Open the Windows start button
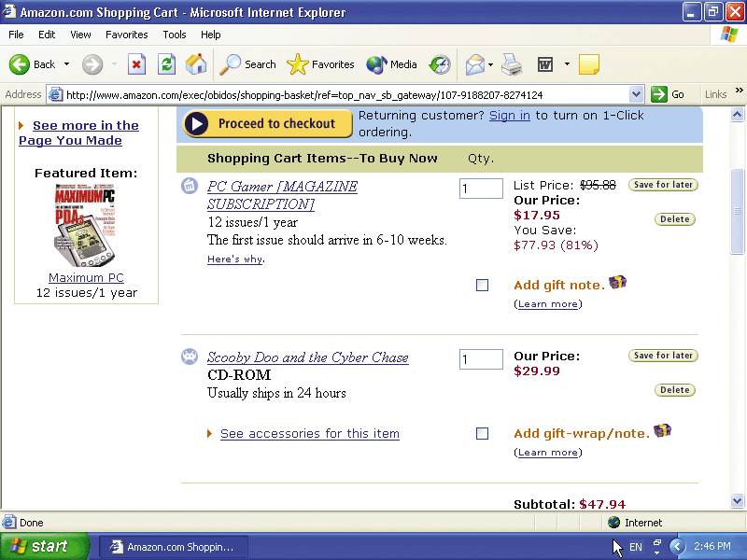Viewport: 747px width, 560px height. [x=44, y=546]
